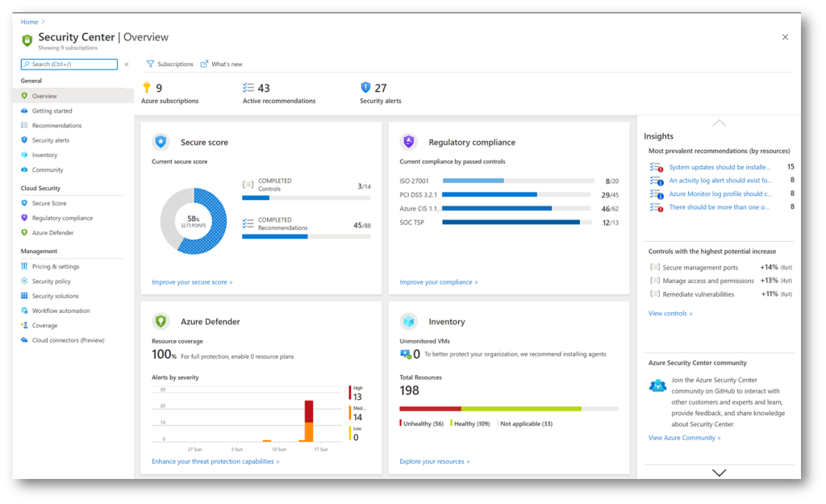Click the Coverage icon in sidebar
The width and height of the screenshot is (826, 504).
click(x=24, y=326)
